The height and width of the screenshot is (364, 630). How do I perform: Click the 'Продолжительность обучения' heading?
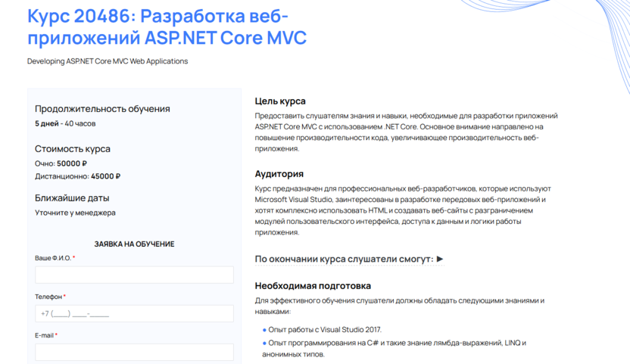pyautogui.click(x=102, y=109)
